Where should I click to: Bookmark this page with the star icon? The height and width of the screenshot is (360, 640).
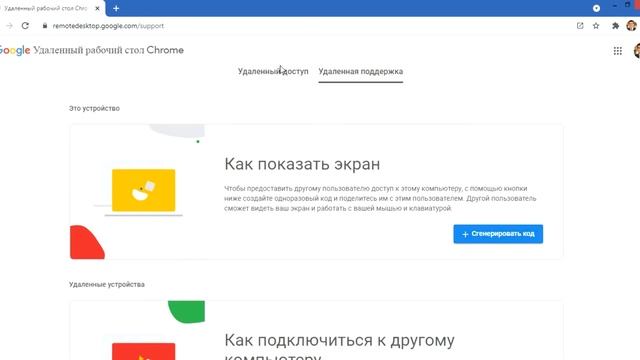click(x=596, y=26)
